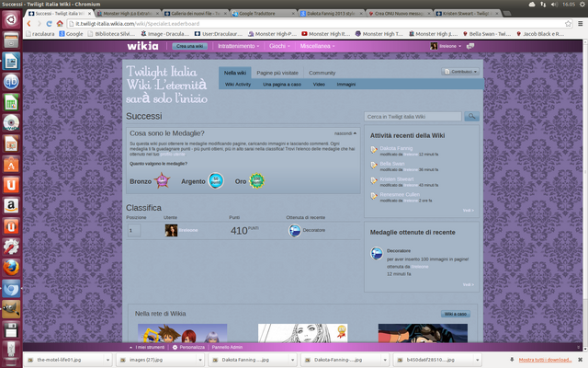Click the Video submenu item
The image size is (588, 368).
click(x=319, y=85)
